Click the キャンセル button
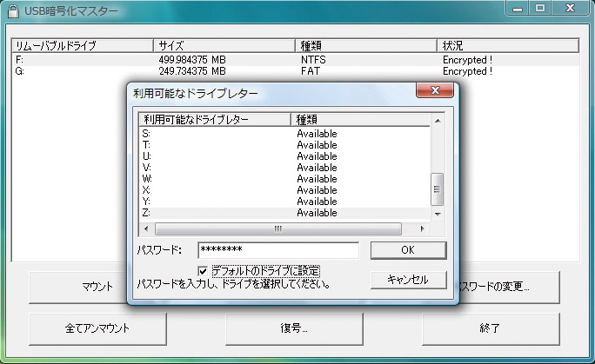 408,280
